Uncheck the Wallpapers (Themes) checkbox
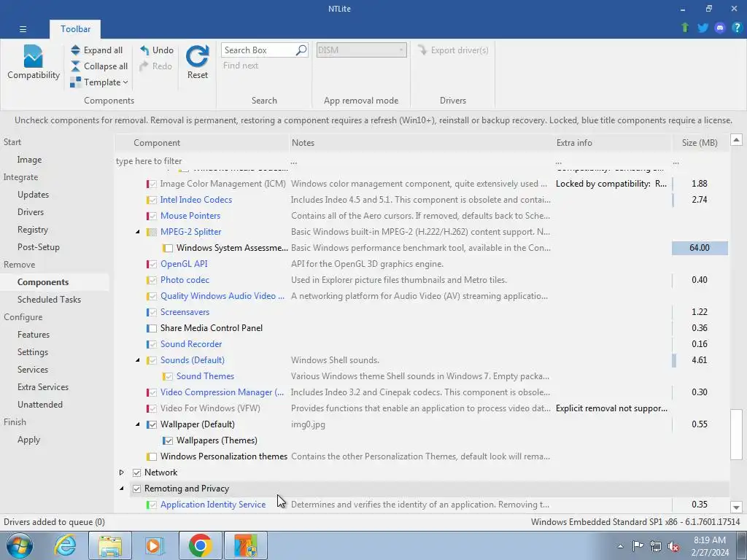 tap(169, 440)
